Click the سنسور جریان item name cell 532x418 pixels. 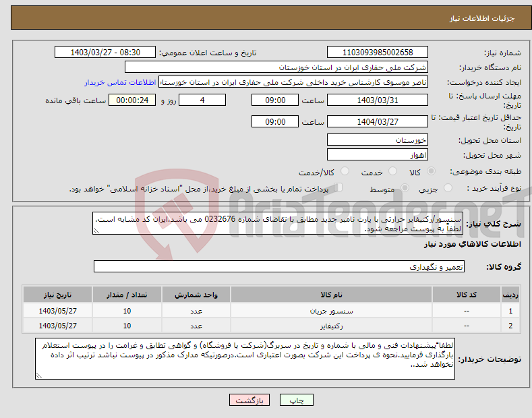pyautogui.click(x=331, y=311)
